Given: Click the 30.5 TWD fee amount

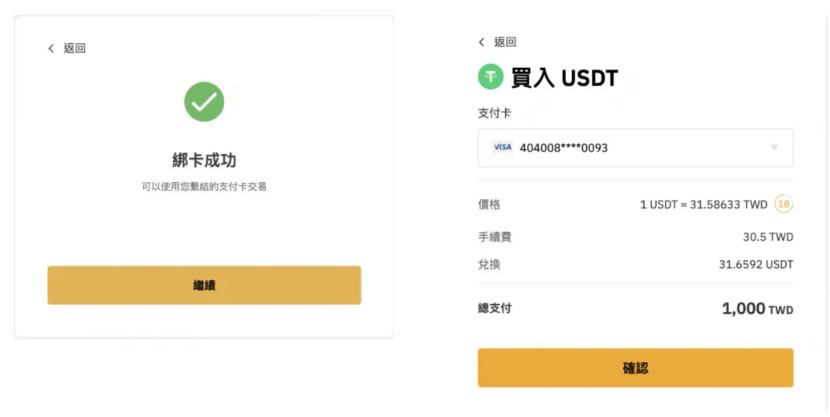Looking at the screenshot, I should pyautogui.click(x=769, y=237).
